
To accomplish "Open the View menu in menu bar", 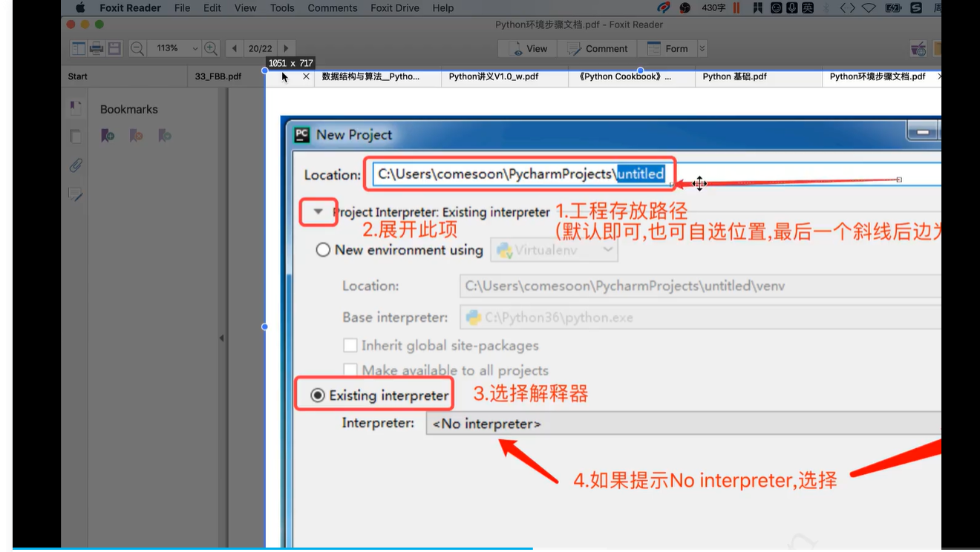I will tap(245, 8).
